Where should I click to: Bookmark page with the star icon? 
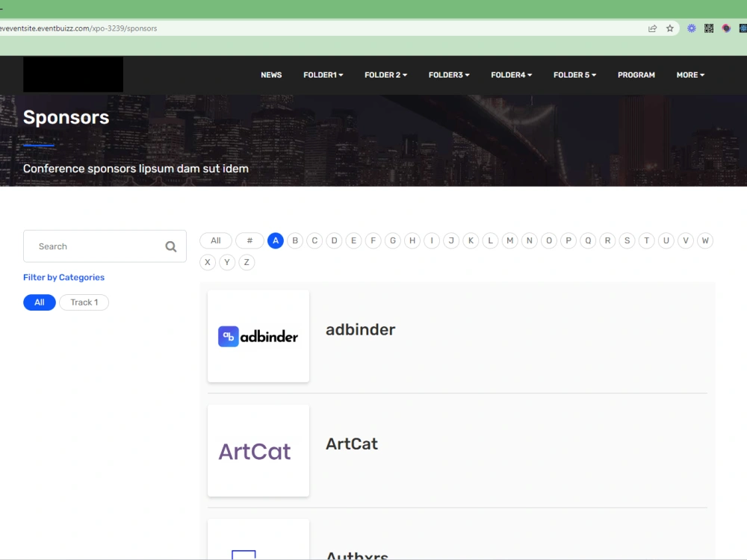(670, 28)
